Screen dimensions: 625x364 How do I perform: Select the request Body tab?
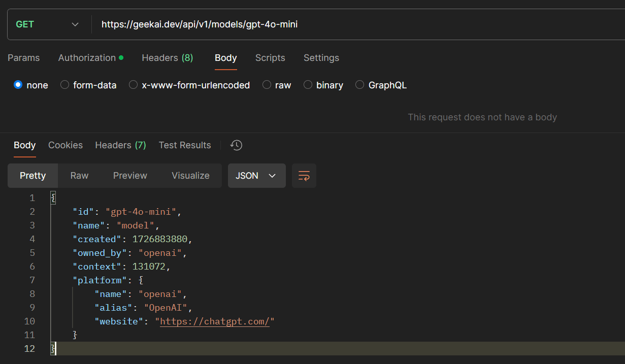226,58
